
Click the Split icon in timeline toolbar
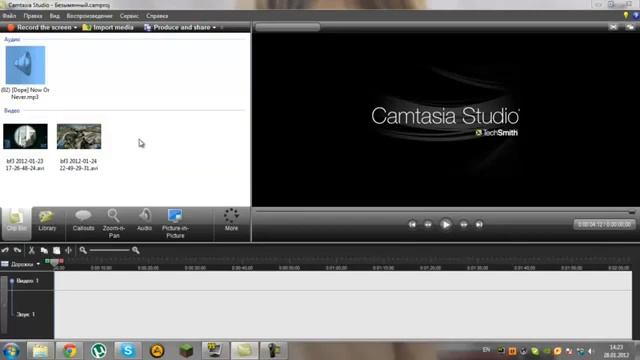coord(69,250)
